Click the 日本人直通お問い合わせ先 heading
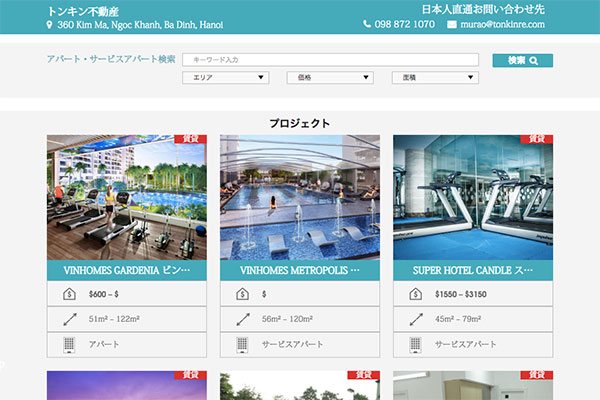This screenshot has width=600, height=400. click(483, 9)
